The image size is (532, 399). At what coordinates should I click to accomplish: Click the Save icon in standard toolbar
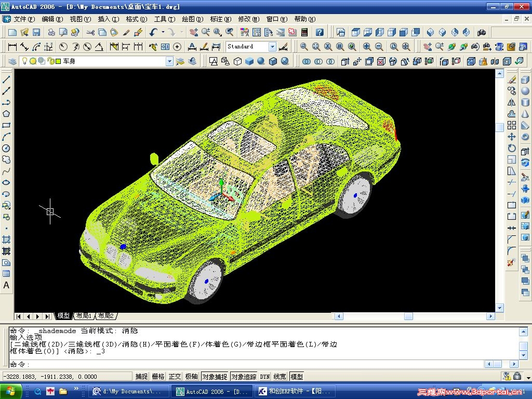(x=36, y=32)
